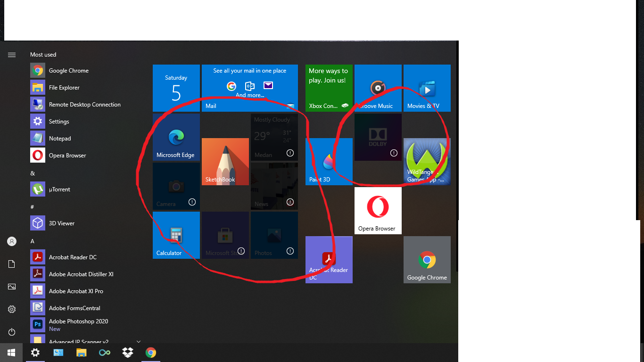Open µTorrent from the app list
The width and height of the screenshot is (644, 362).
coord(85,189)
